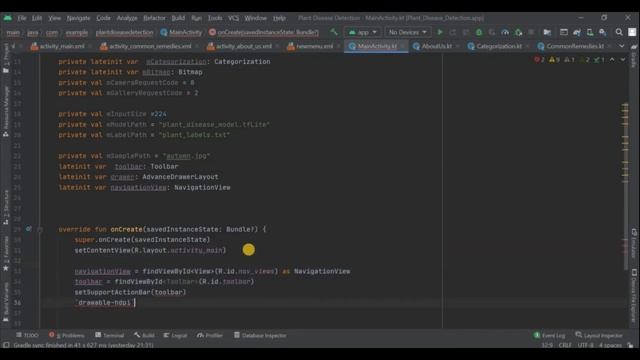Click the errors count indicator in editor

pyautogui.click(x=540, y=60)
